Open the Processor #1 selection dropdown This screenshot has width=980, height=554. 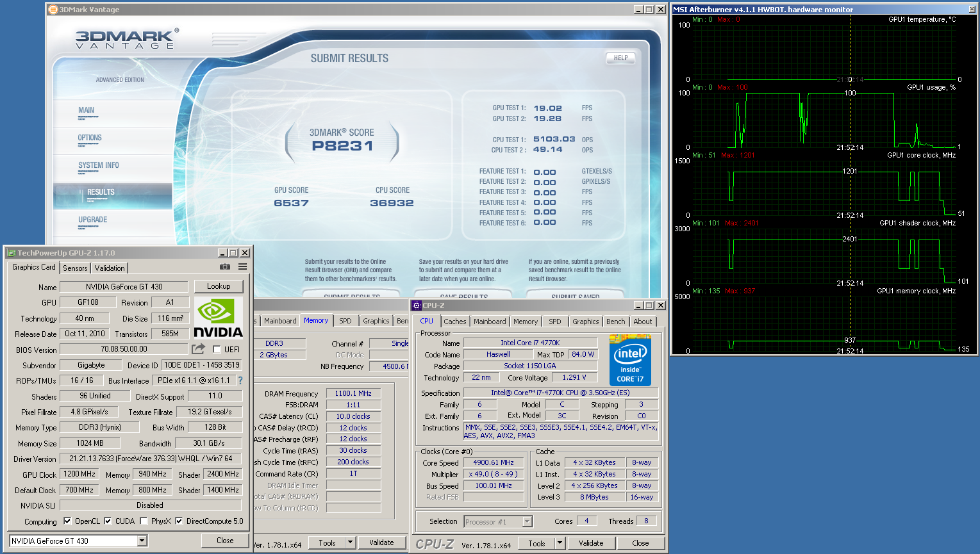[527, 522]
